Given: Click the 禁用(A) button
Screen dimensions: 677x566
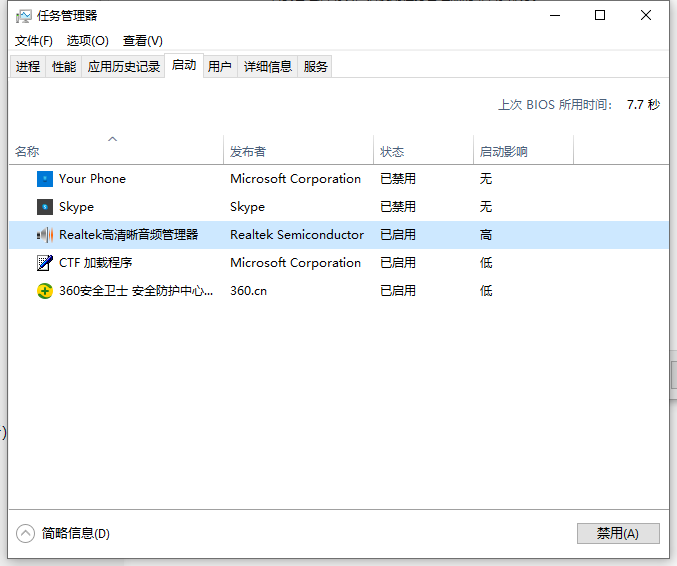Looking at the screenshot, I should (x=618, y=534).
